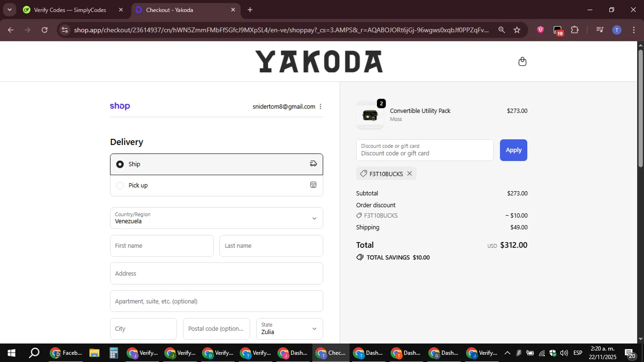Screen dimensions: 644x362
Task: Open network settings in tray
Action: tap(542, 353)
